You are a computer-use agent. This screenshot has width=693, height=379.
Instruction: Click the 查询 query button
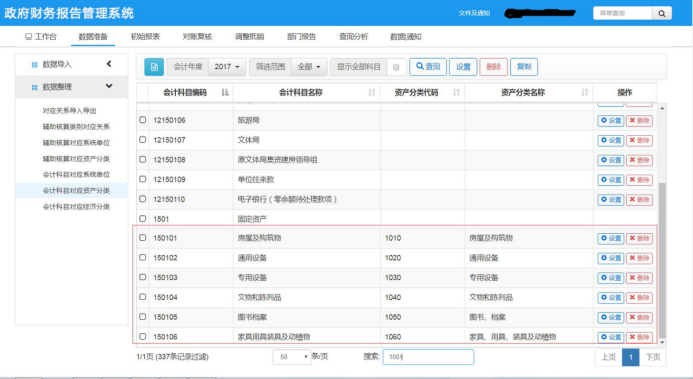pyautogui.click(x=428, y=67)
